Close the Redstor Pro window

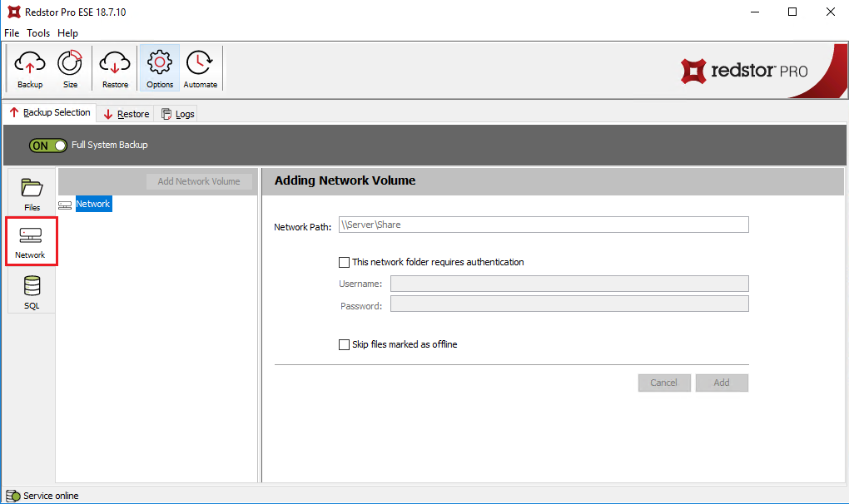[x=830, y=12]
